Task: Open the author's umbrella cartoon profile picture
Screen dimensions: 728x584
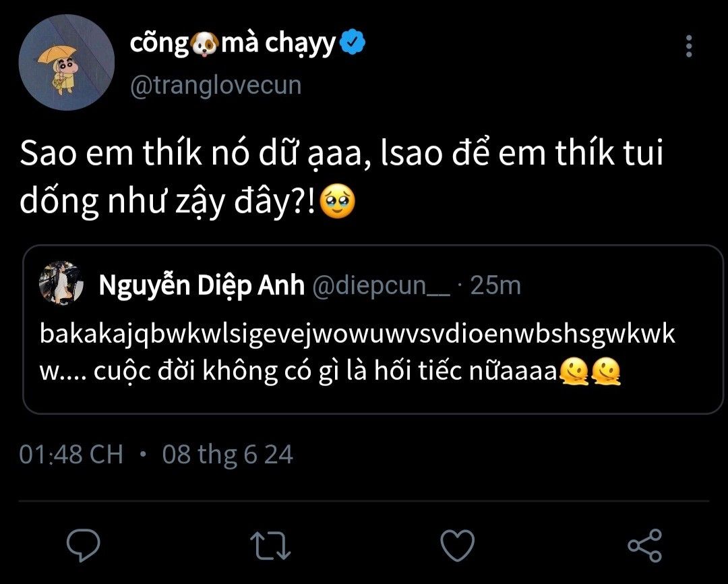Action: pyautogui.click(x=66, y=62)
